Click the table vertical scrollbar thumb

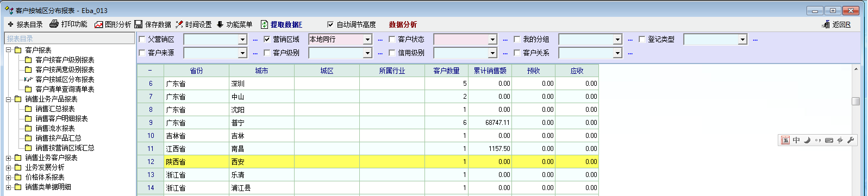[x=855, y=102]
